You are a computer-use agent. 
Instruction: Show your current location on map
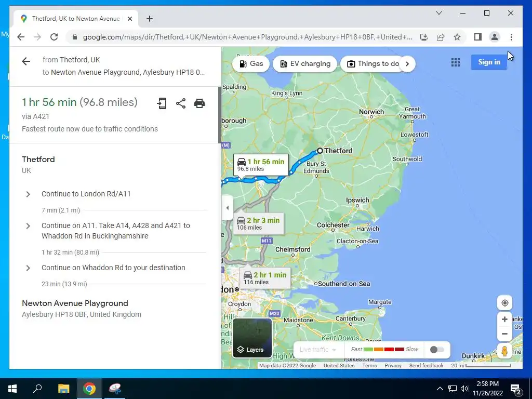[504, 303]
